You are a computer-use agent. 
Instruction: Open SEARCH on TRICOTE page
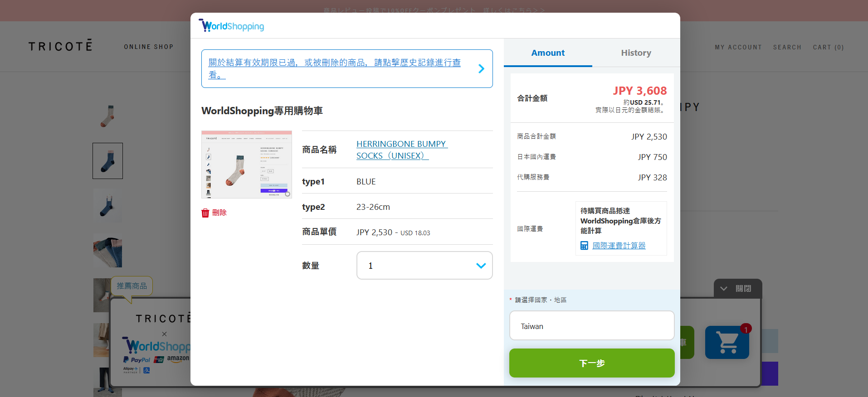[787, 47]
